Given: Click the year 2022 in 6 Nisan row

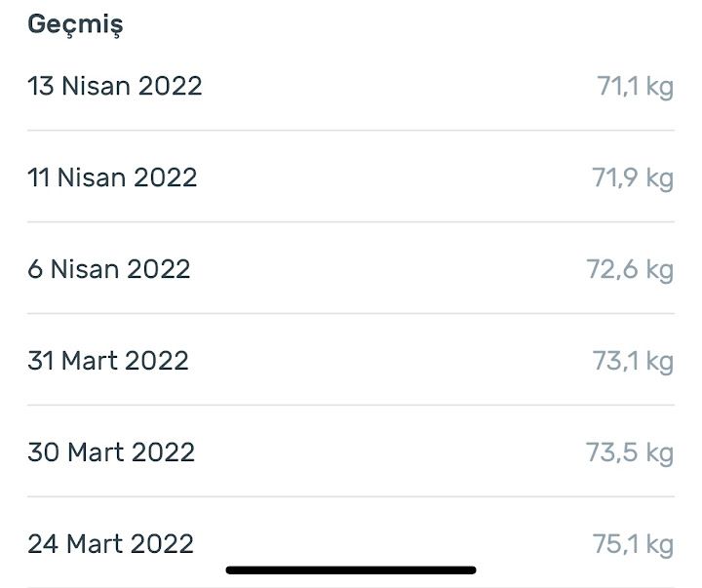Looking at the screenshot, I should tap(159, 269).
